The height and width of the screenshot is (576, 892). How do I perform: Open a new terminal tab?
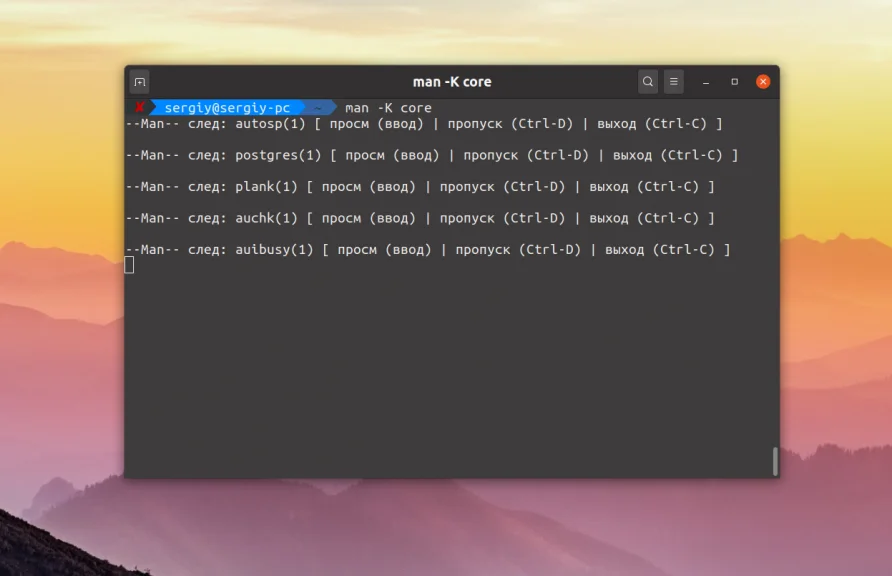[x=139, y=82]
